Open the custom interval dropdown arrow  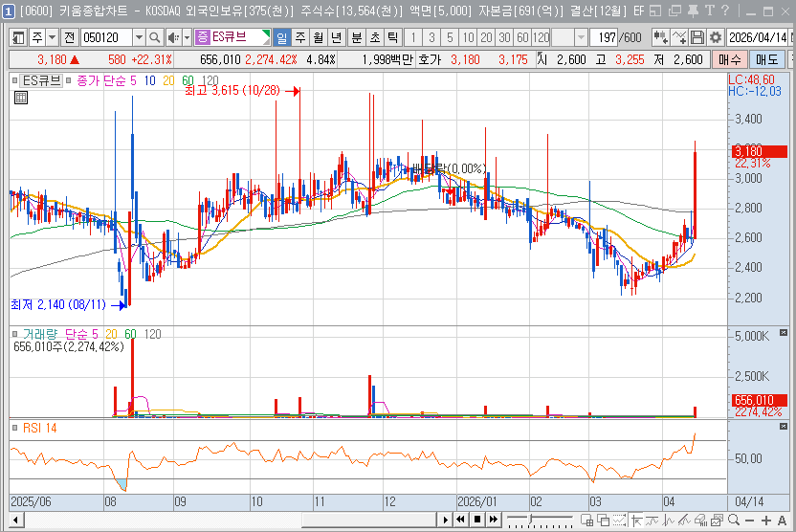582,37
